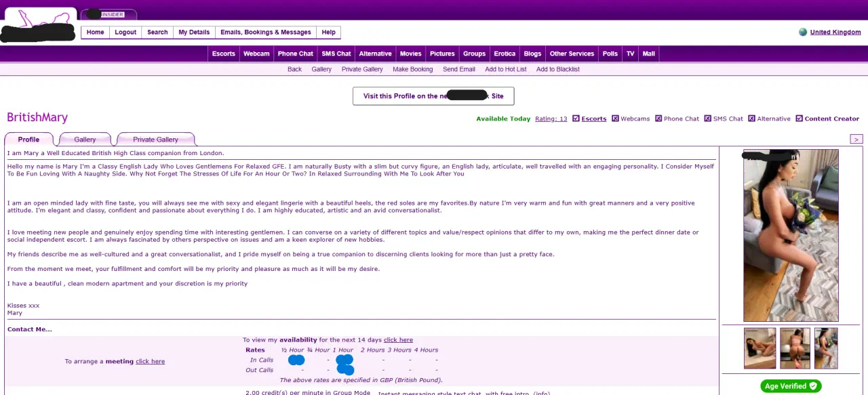Open the Private Gallery tab
The width and height of the screenshot is (868, 395).
[x=155, y=140]
